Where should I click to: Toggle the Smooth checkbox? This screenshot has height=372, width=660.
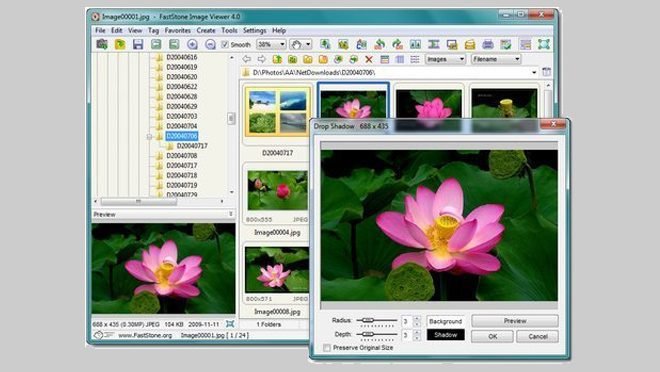coord(225,44)
